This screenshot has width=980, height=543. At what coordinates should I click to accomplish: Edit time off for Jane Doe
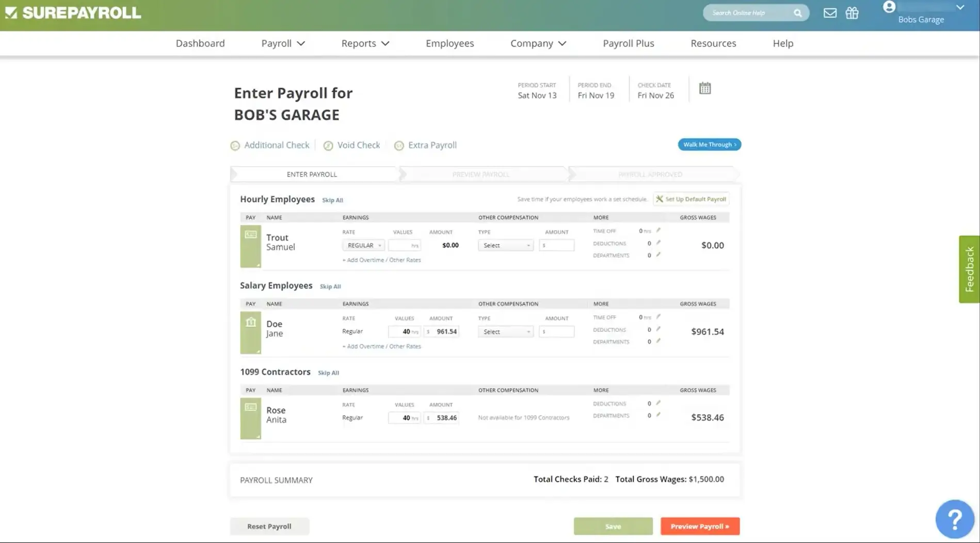coord(658,317)
